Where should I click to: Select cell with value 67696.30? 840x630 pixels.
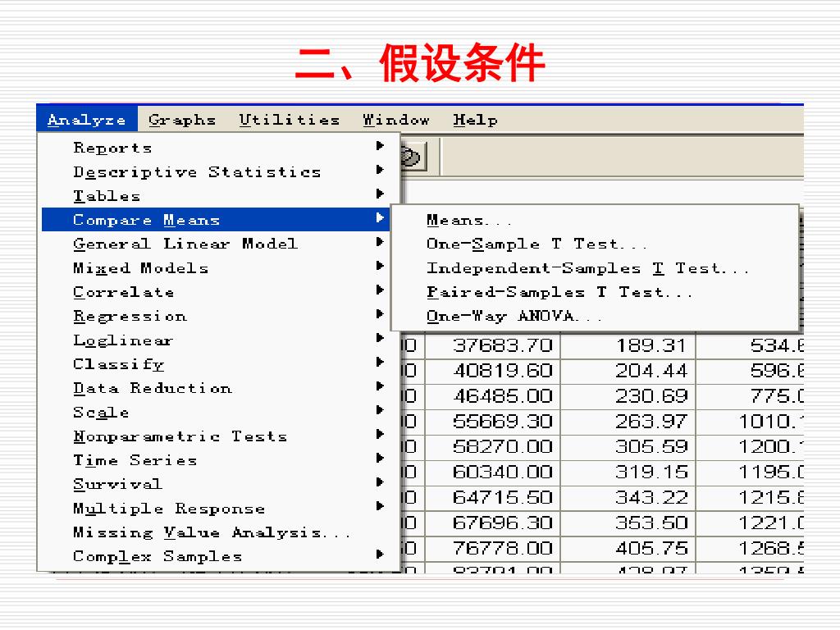click(493, 523)
